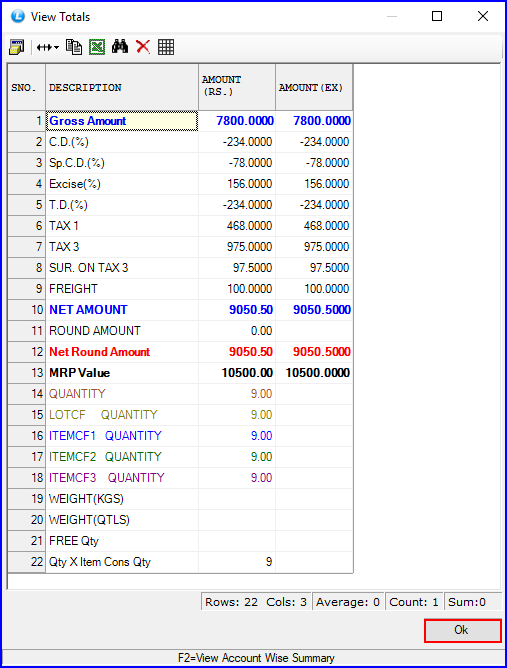Click the save layout toolbar icon

click(17, 47)
